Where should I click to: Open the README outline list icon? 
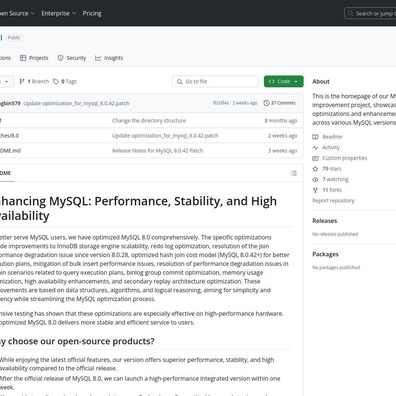(294, 173)
